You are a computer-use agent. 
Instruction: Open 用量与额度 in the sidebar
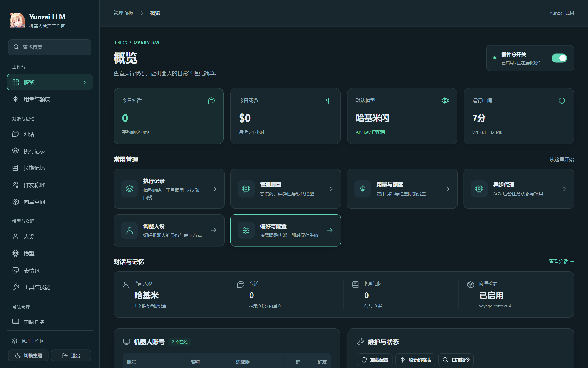(x=50, y=99)
